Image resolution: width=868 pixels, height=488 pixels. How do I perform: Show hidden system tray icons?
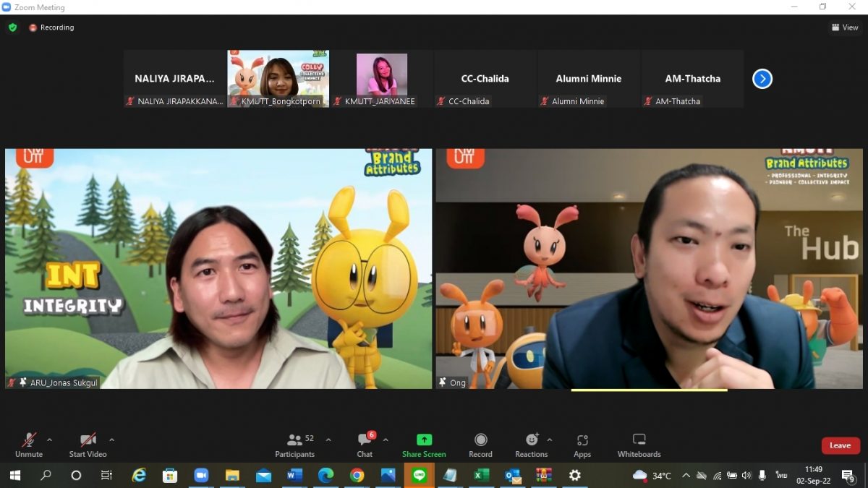click(x=686, y=475)
